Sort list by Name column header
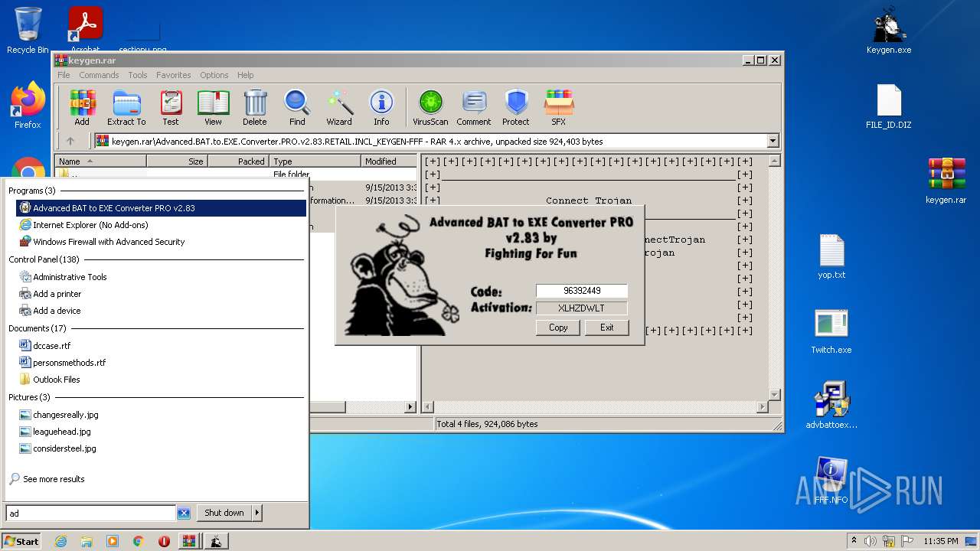The image size is (980, 551). click(100, 161)
